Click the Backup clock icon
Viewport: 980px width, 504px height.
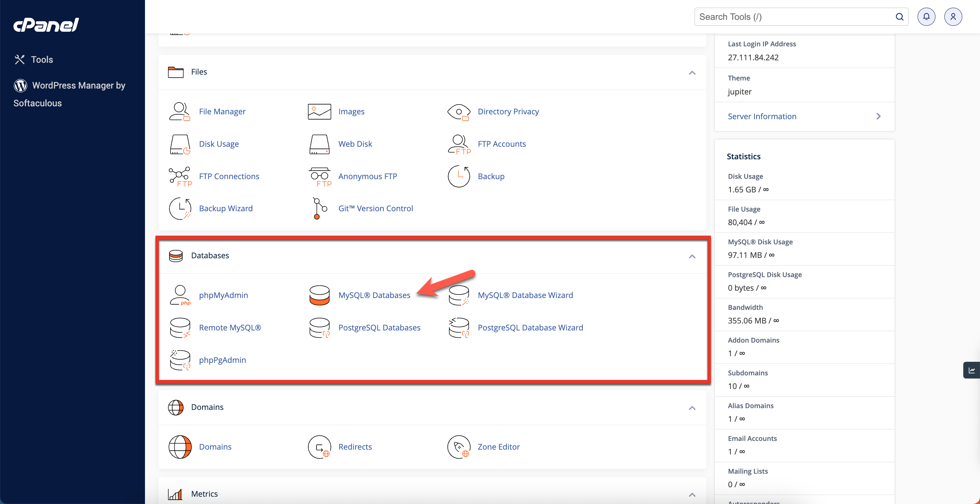coord(459,176)
